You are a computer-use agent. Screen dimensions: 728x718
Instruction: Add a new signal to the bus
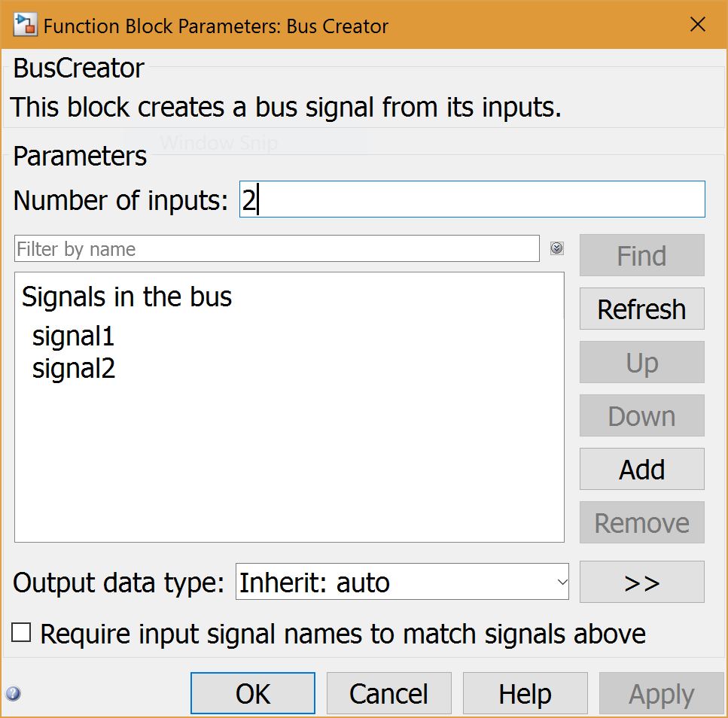[641, 469]
